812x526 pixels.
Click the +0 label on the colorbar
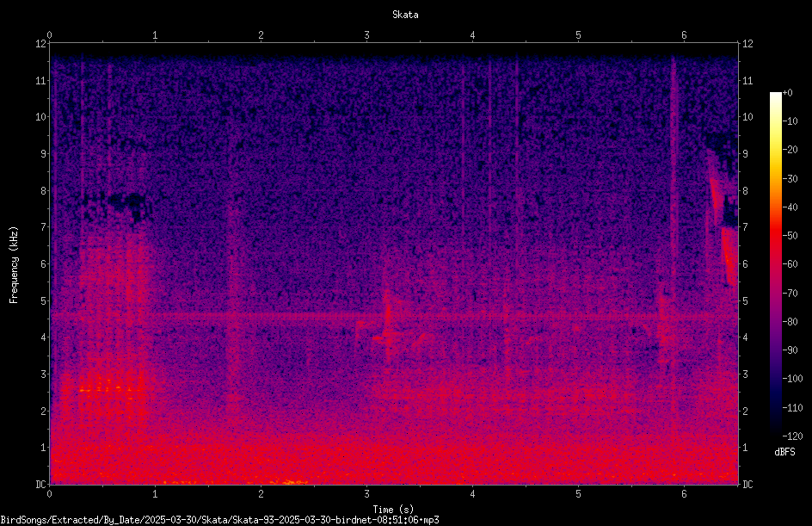(787, 93)
